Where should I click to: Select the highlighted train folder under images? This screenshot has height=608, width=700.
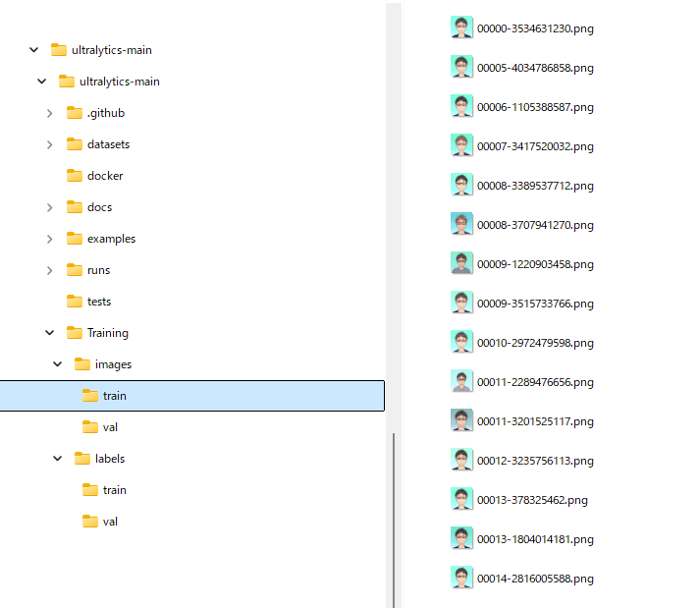click(192, 396)
